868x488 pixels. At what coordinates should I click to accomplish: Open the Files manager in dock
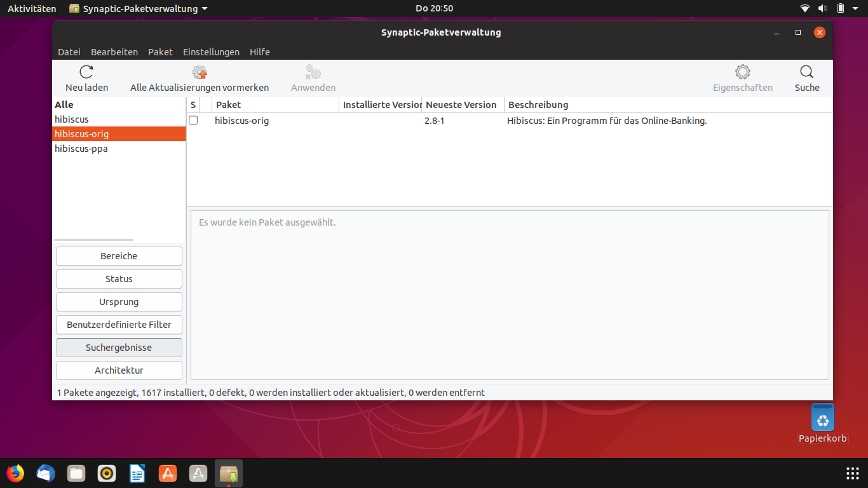76,473
